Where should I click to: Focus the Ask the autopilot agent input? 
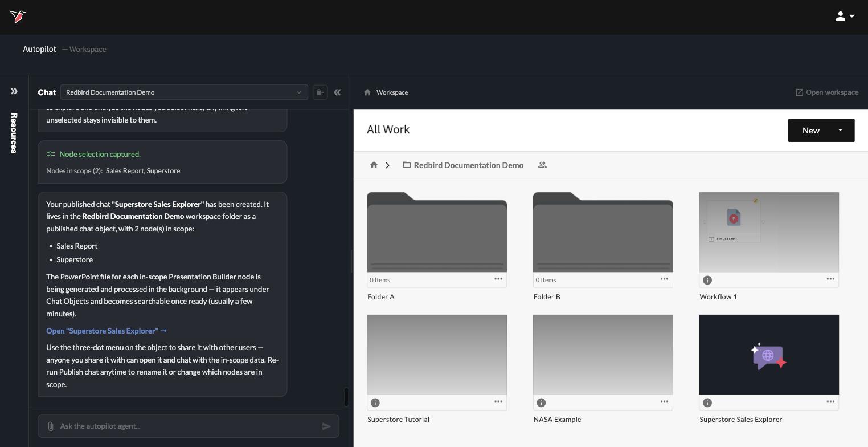click(x=188, y=426)
